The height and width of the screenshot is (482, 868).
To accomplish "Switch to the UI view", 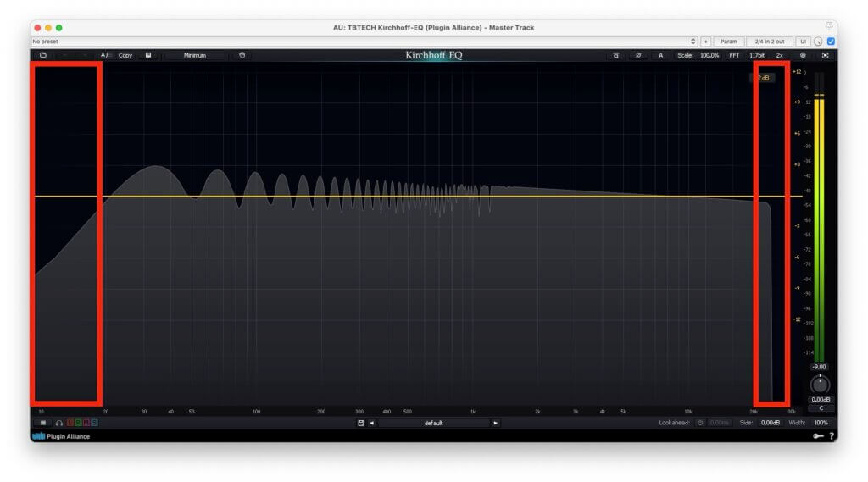I will coord(803,41).
